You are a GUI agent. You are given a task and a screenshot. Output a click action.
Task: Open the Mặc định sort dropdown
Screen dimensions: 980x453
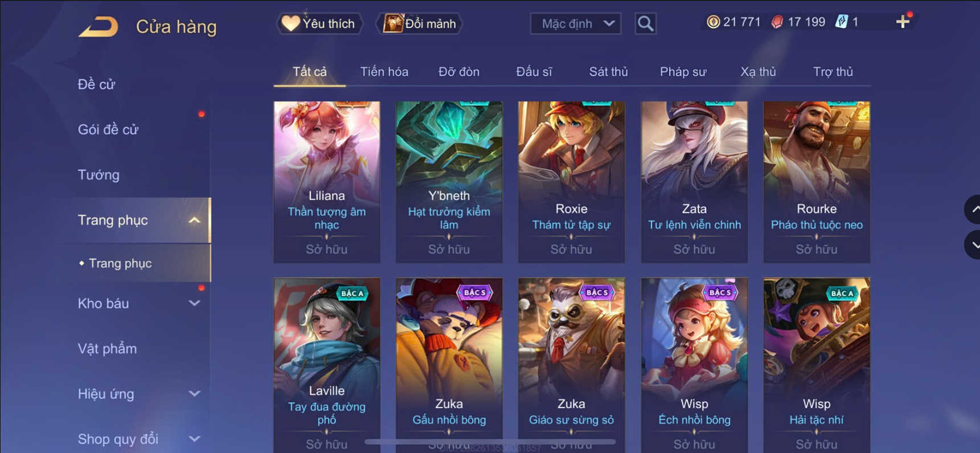click(576, 23)
